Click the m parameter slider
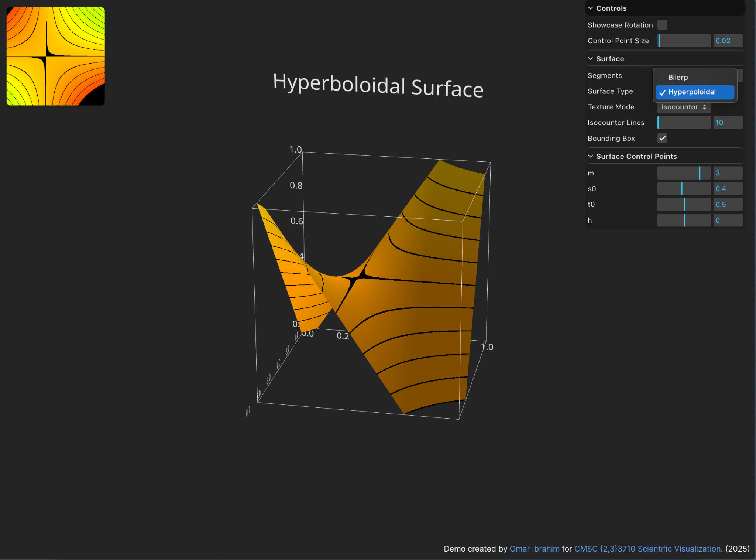Screen dimensions: 756x560 click(684, 173)
